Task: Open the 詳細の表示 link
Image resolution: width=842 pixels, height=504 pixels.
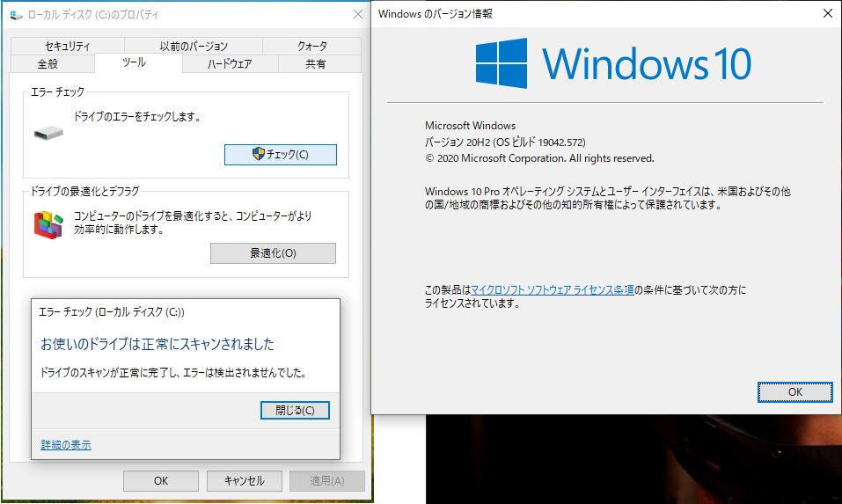Action: point(66,444)
